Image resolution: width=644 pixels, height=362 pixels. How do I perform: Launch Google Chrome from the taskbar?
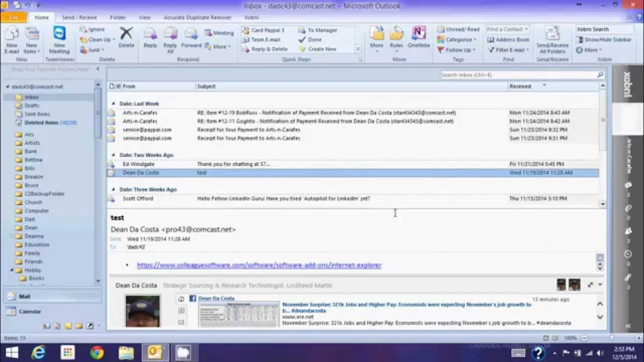(x=97, y=352)
